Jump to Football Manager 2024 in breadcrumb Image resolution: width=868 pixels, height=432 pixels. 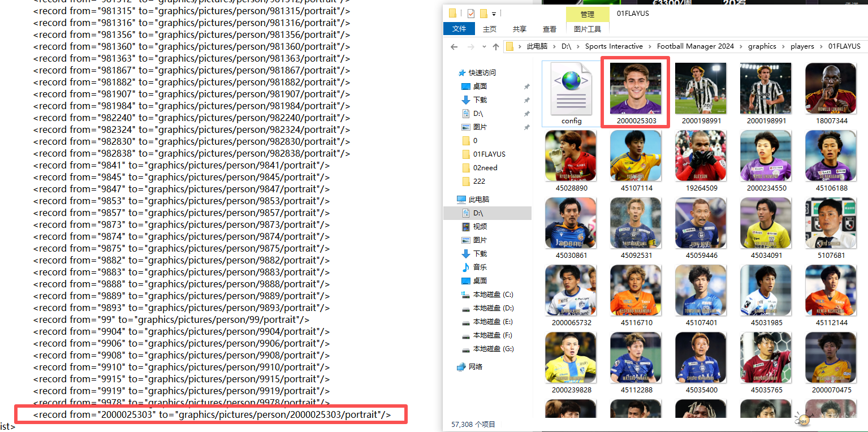click(695, 46)
